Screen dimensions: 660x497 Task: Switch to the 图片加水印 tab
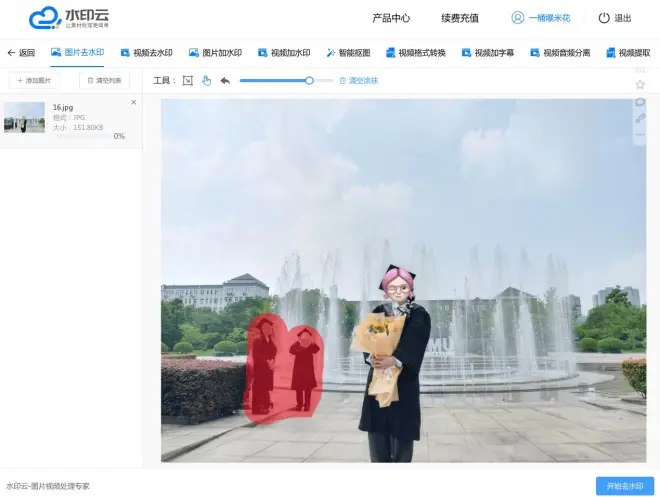click(215, 53)
